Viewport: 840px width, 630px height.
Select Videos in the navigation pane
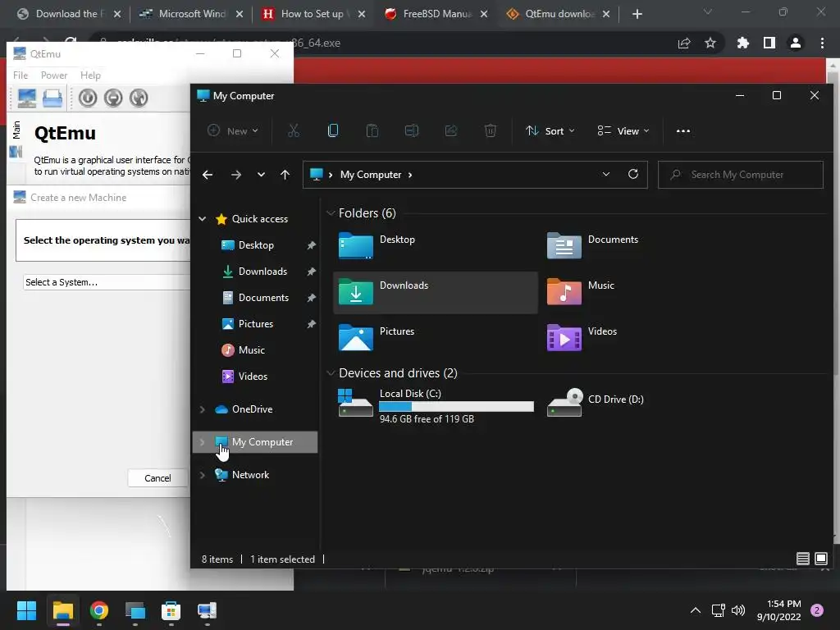point(253,376)
